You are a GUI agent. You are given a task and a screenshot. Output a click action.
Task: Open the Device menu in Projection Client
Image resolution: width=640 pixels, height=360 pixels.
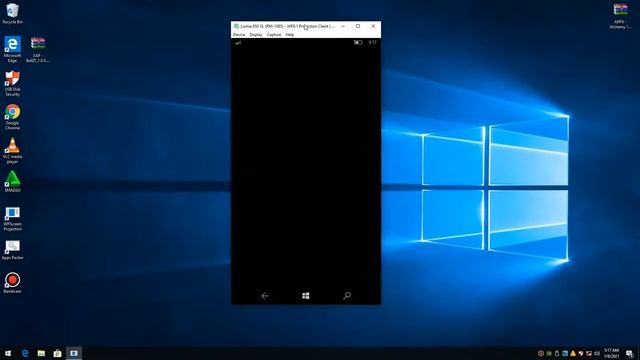(x=239, y=35)
